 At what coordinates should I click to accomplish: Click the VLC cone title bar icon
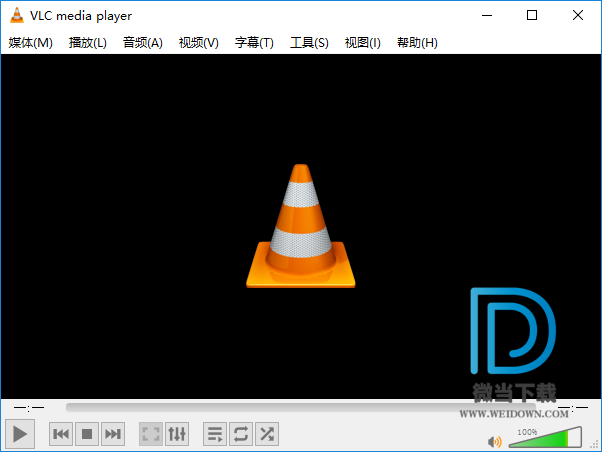[x=17, y=15]
